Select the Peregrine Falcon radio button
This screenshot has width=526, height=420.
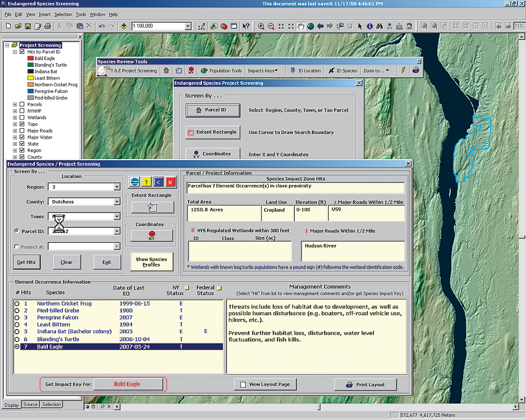pos(17,318)
